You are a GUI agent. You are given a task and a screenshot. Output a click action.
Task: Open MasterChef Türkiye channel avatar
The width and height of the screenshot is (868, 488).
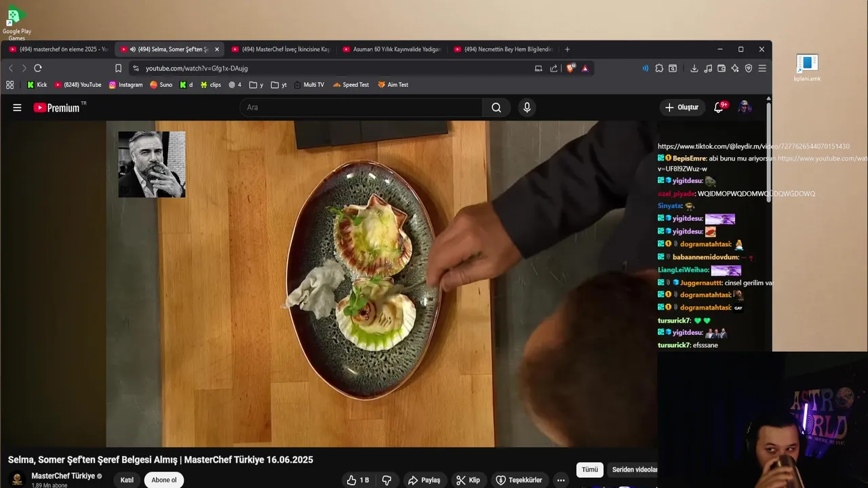click(18, 479)
